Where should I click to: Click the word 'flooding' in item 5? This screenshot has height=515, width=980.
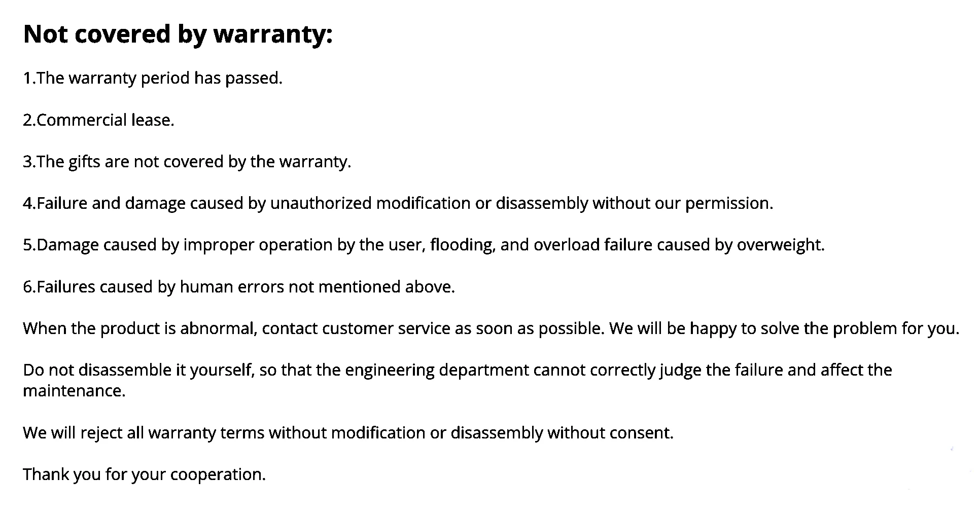click(462, 245)
